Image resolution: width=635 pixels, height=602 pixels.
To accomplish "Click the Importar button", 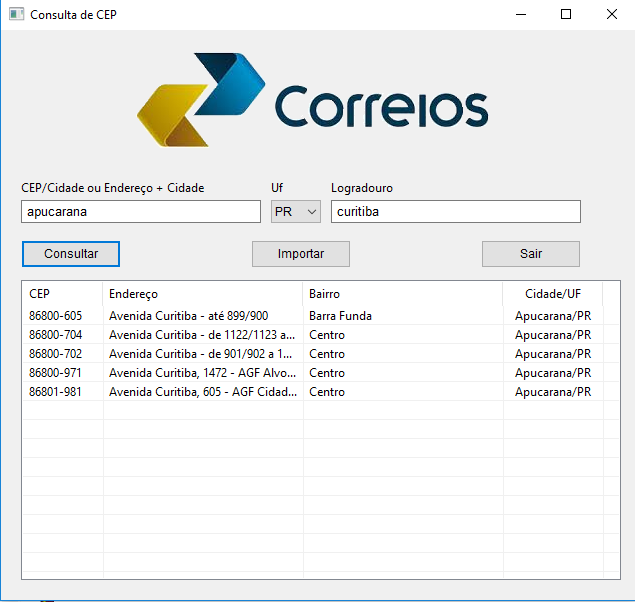I will coord(300,254).
